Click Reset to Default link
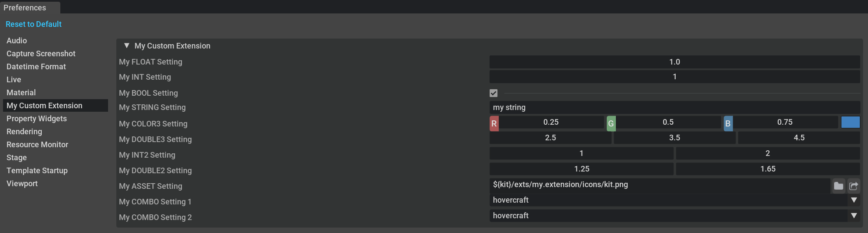The height and width of the screenshot is (233, 868). [x=33, y=24]
